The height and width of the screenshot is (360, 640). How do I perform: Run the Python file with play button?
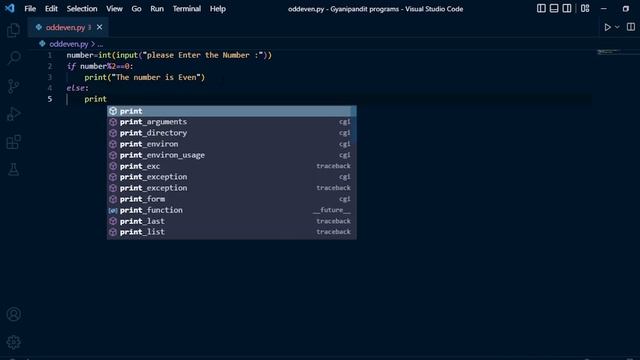point(607,27)
